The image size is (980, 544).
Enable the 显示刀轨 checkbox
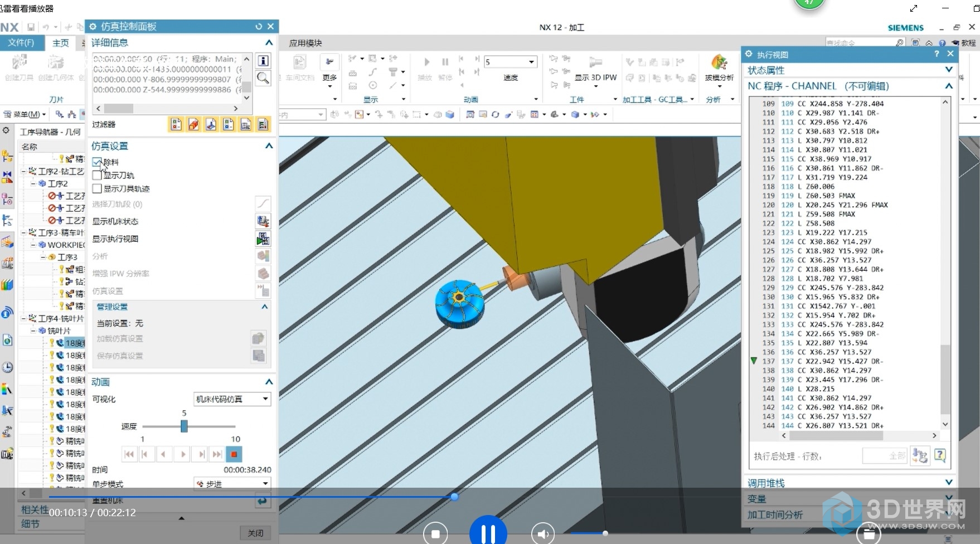(x=97, y=175)
